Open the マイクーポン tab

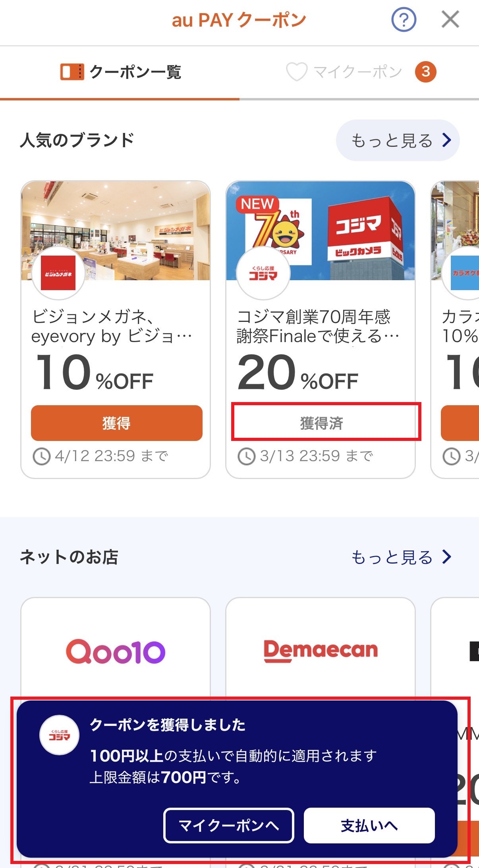(x=357, y=72)
